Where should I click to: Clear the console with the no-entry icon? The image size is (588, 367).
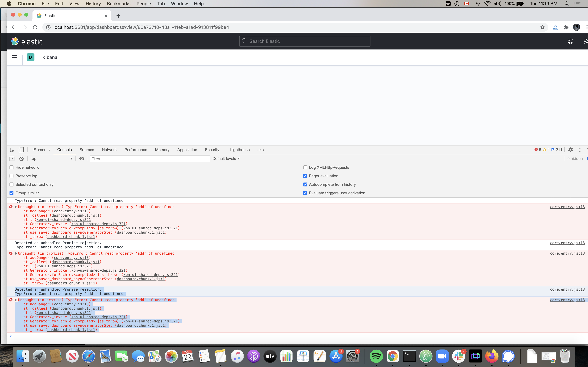click(x=21, y=158)
